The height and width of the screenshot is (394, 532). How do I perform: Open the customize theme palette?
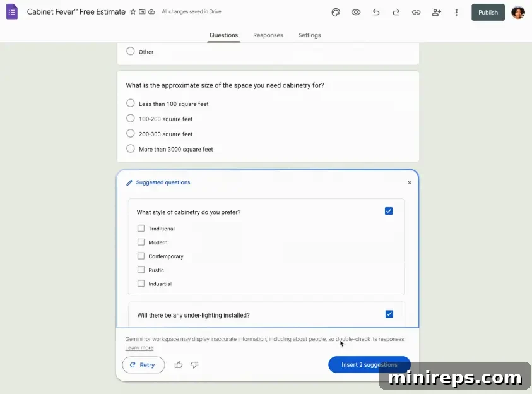(x=336, y=13)
